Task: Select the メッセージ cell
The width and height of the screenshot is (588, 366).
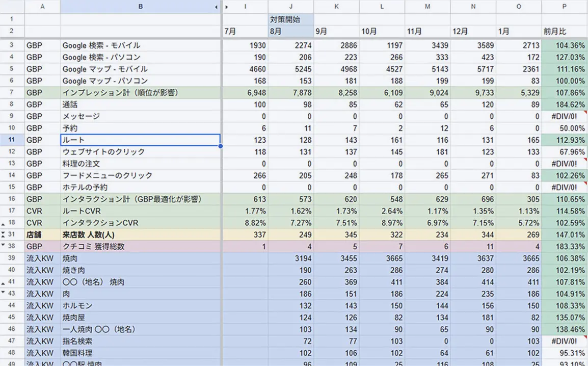Action: 140,116
